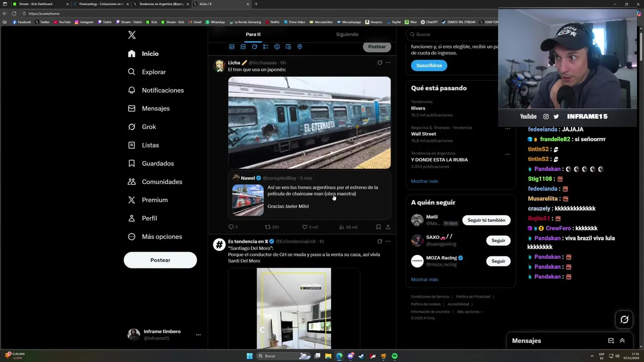Open Mensajes in the sidebar
644x362 pixels.
point(149,109)
